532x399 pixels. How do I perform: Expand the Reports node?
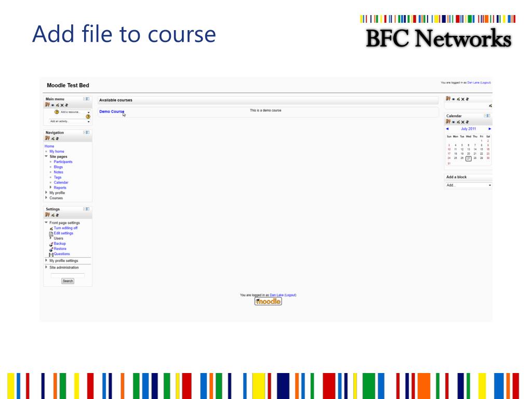pos(51,187)
